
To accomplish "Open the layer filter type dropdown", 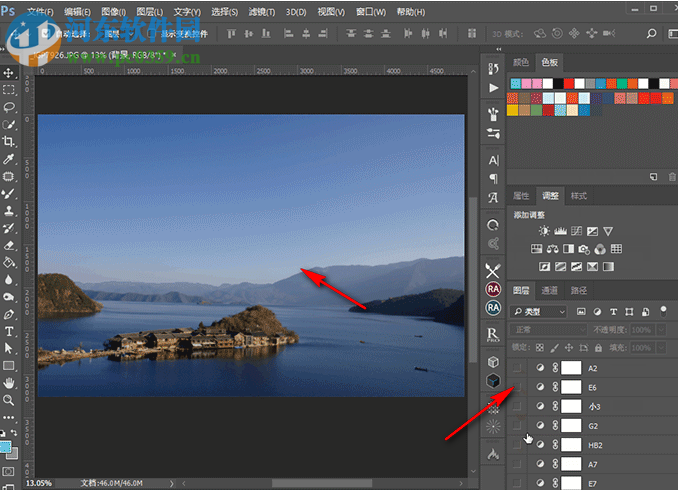I will [x=539, y=312].
